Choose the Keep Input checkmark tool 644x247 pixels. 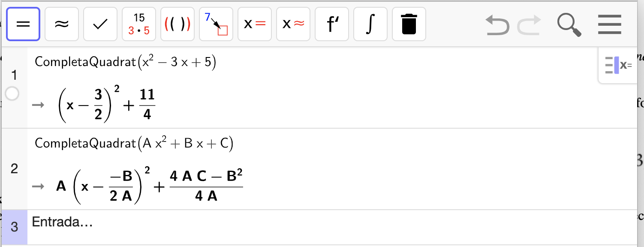[x=100, y=24]
